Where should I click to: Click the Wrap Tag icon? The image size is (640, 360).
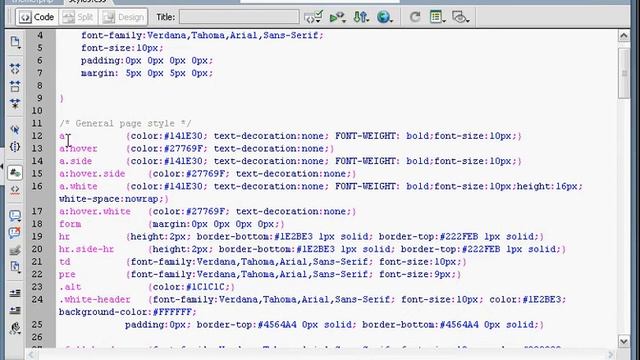15,250
